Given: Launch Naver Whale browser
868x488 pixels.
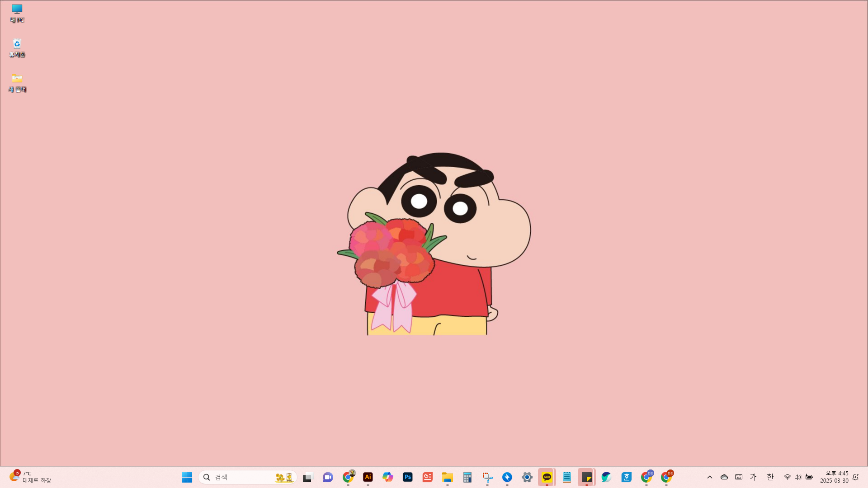Looking at the screenshot, I should click(607, 477).
